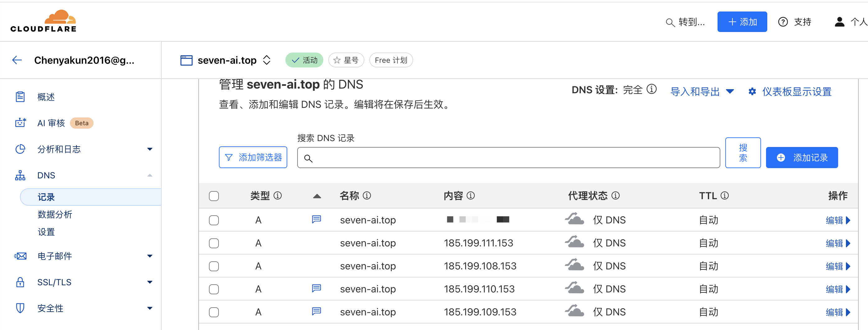Click the 安全性 shield icon

click(x=20, y=308)
